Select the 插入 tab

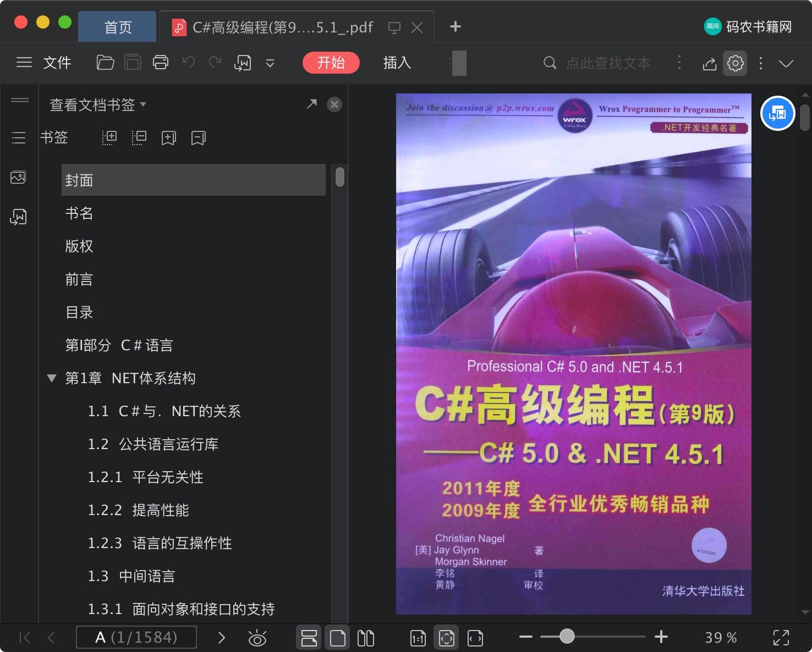[x=397, y=63]
